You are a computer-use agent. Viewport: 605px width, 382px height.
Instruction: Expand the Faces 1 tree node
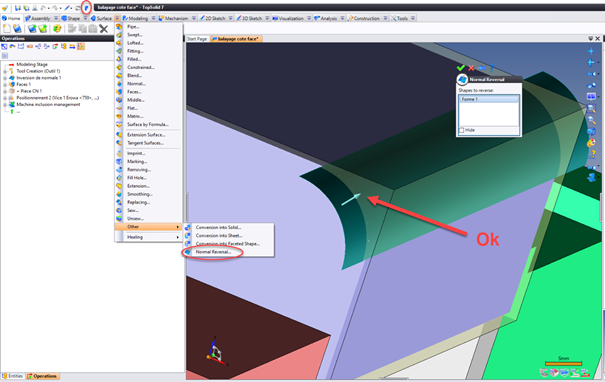pyautogui.click(x=5, y=85)
